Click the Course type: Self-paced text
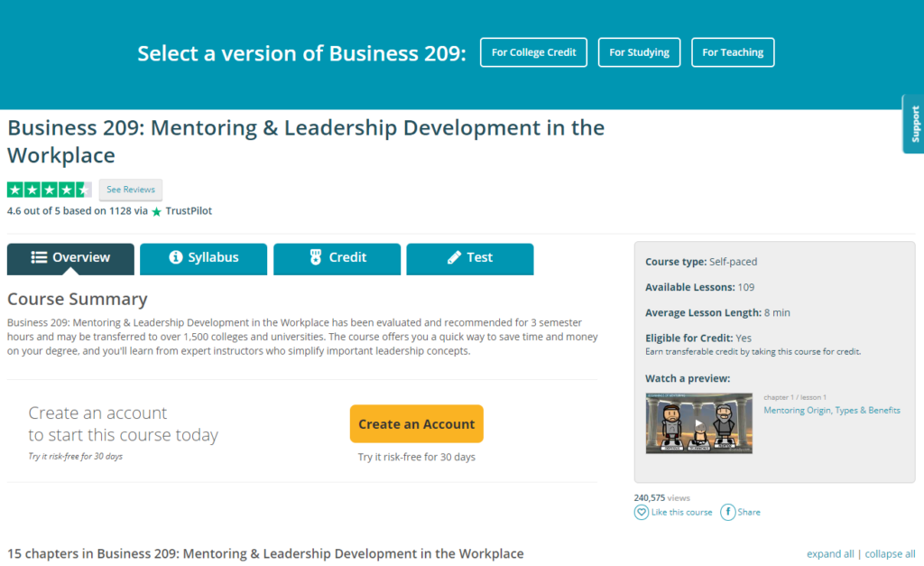 point(701,262)
